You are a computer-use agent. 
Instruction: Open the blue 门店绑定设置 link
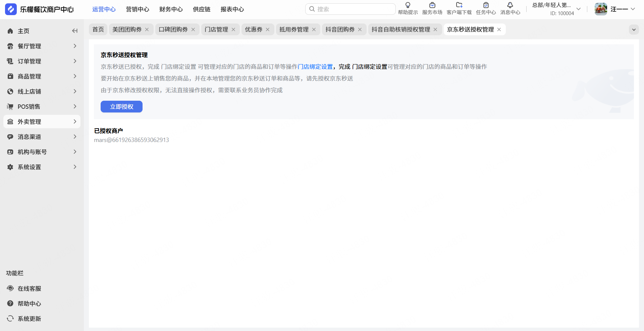315,67
